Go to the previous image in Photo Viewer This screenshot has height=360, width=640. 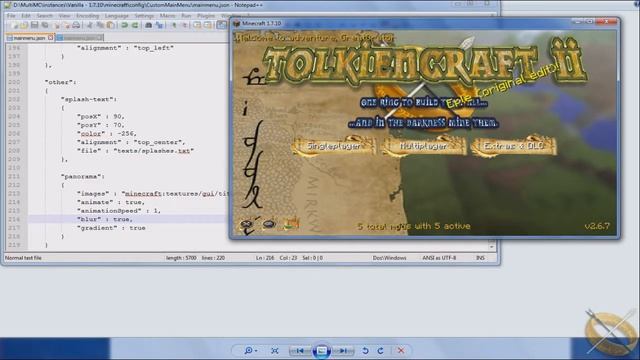pyautogui.click(x=300, y=351)
